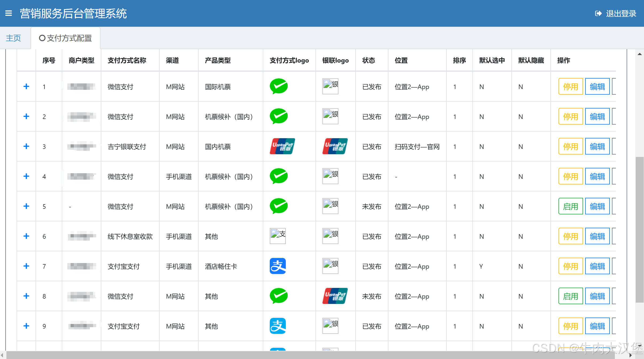The image size is (644, 359).
Task: Disable row 1 with 停用 button
Action: [x=570, y=86]
